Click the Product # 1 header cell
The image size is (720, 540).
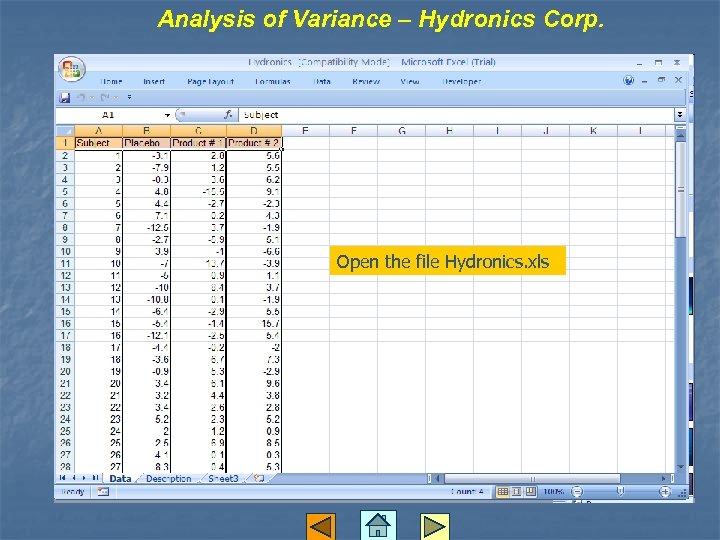[198, 143]
